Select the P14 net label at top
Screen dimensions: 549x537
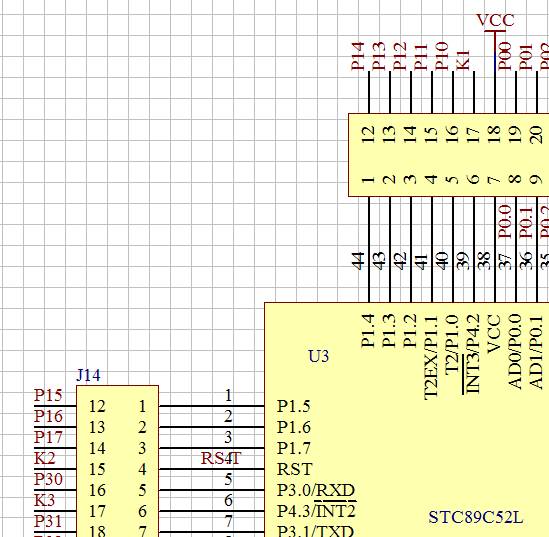coord(358,56)
